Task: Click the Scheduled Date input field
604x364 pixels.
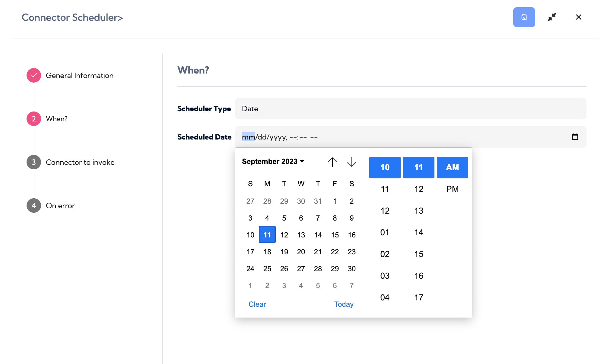Action: pyautogui.click(x=411, y=137)
